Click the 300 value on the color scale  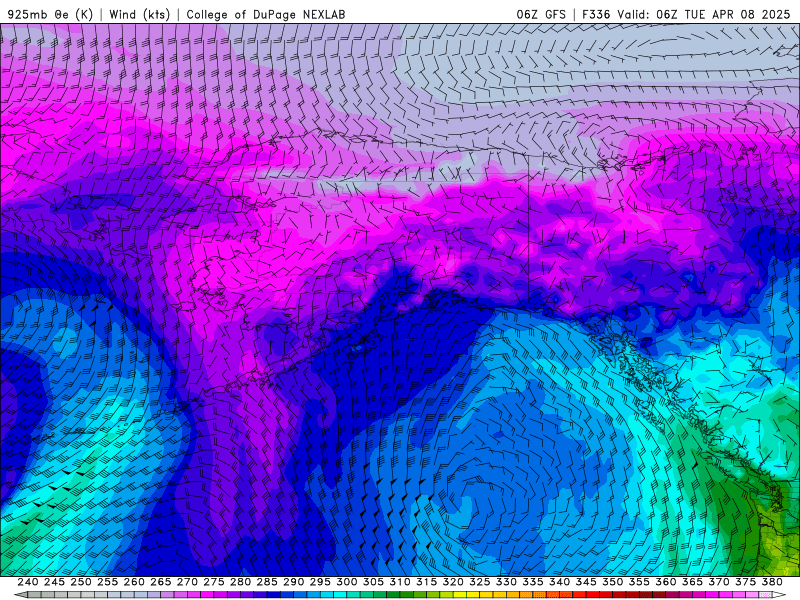[346, 582]
